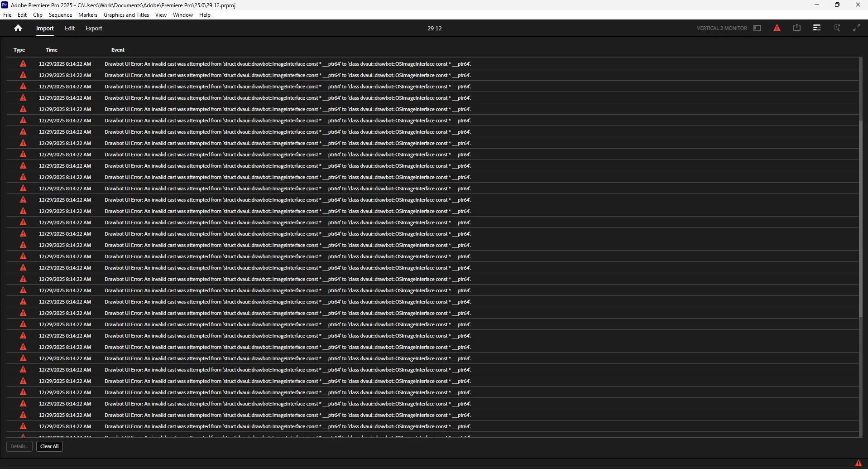Toggle full-screen video output arrows icon
868x469 pixels.
857,28
